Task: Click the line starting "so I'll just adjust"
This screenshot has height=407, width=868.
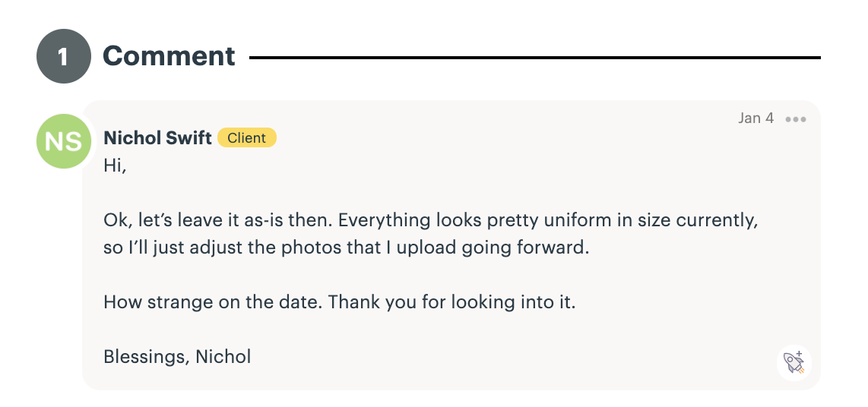Action: (x=346, y=248)
